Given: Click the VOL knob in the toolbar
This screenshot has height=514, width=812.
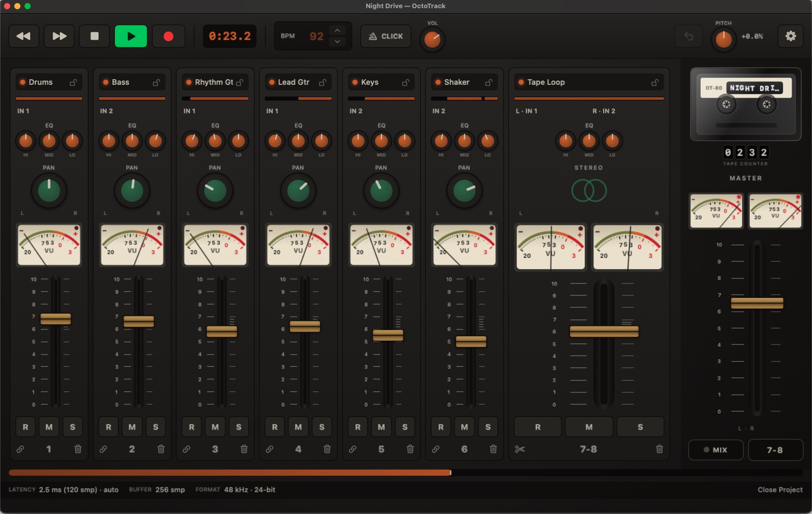Looking at the screenshot, I should (x=433, y=39).
